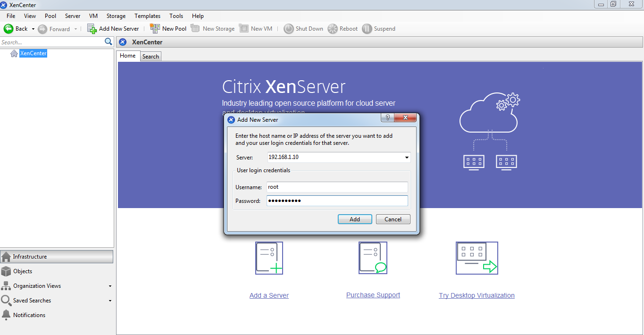644x335 pixels.
Task: Click the Username input field
Action: point(337,187)
